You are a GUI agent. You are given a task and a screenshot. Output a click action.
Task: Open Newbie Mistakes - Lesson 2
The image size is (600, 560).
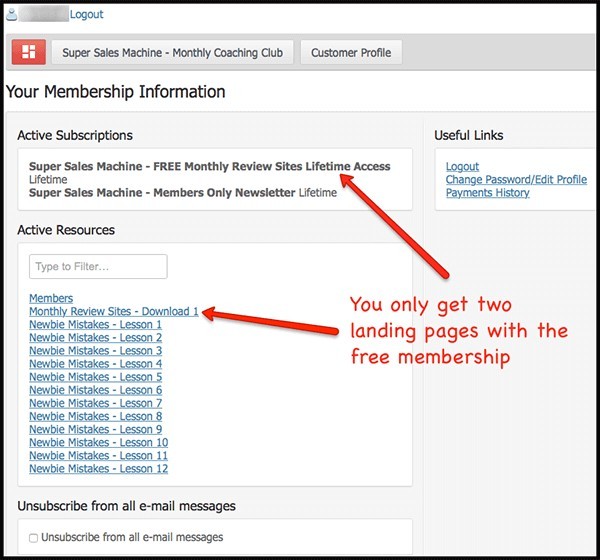coord(96,338)
